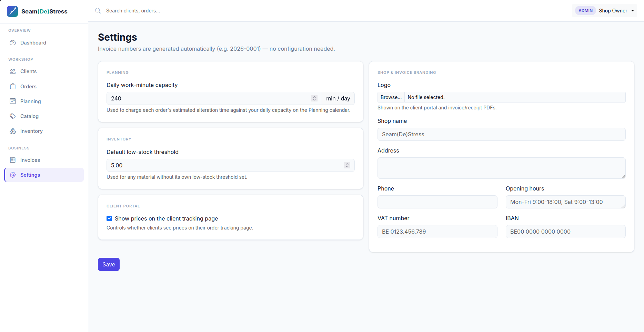Screen dimensions: 644x332
Task: Click the Phone input field
Action: (x=437, y=202)
